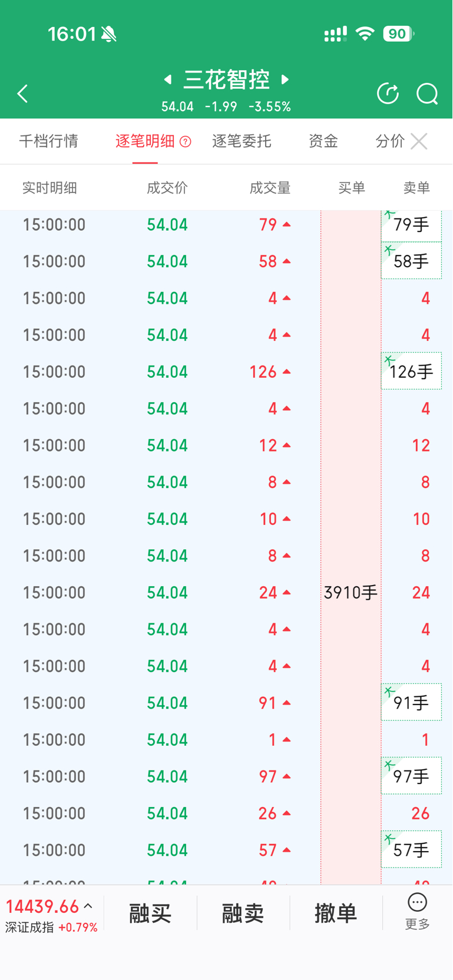Close the detail panel with X

coord(419,141)
